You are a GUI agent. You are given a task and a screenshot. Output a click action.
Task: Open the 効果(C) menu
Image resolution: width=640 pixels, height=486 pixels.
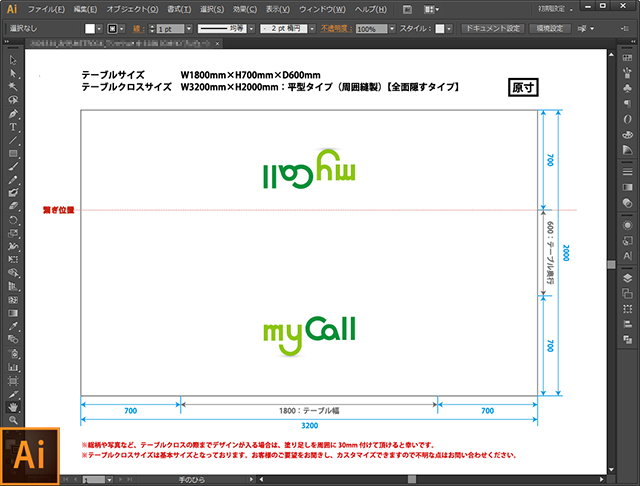click(x=245, y=9)
